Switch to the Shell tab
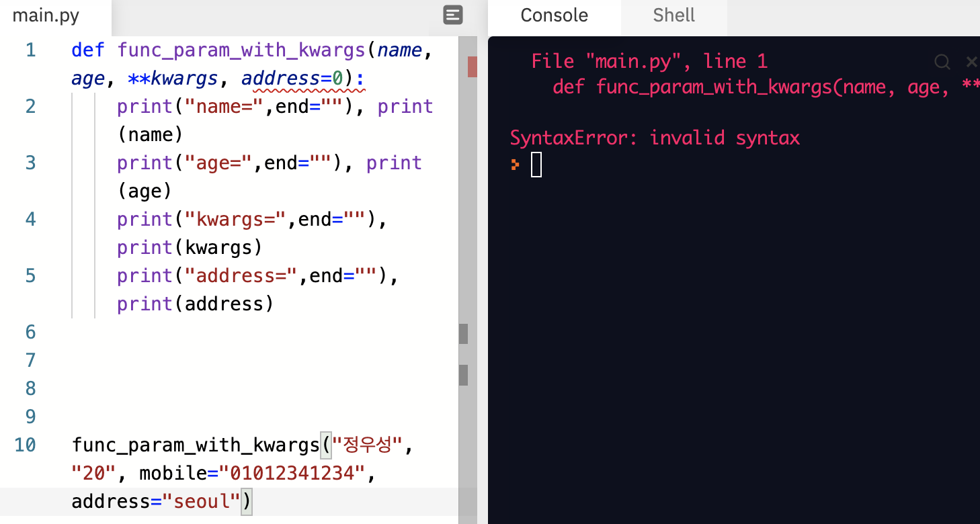This screenshot has height=524, width=980. click(x=673, y=15)
